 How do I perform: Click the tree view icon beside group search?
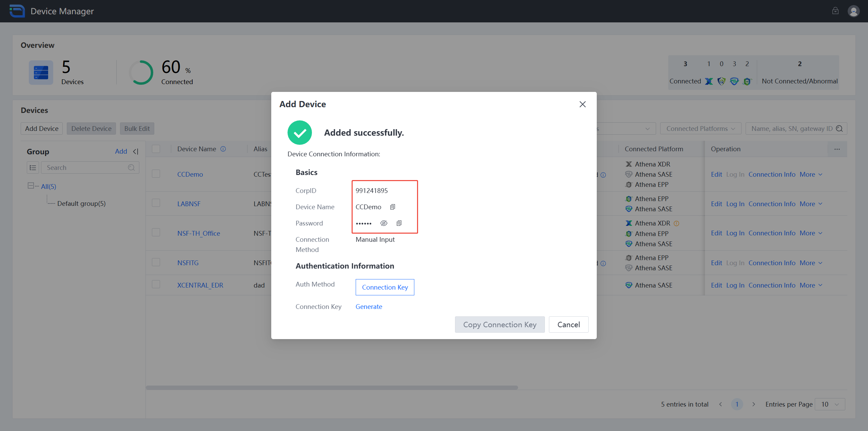33,167
